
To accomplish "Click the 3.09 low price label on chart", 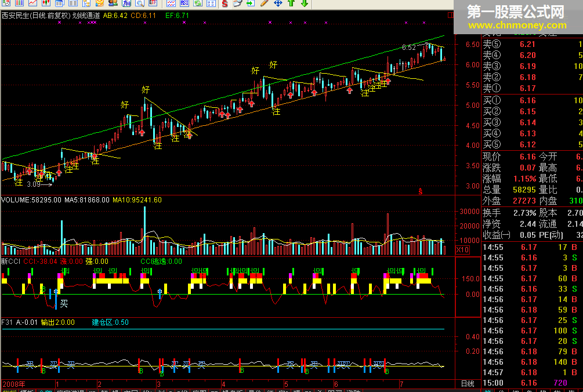I will tap(34, 184).
